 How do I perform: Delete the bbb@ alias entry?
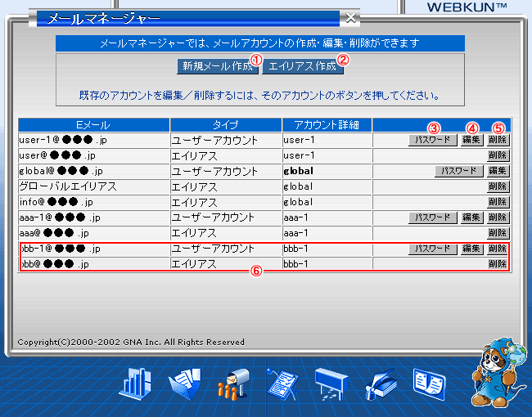point(498,264)
